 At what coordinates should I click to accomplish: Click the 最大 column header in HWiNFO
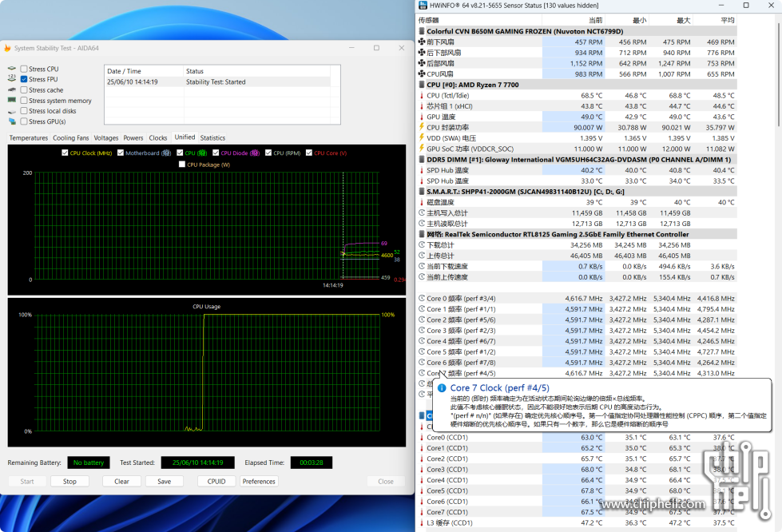[x=671, y=20]
